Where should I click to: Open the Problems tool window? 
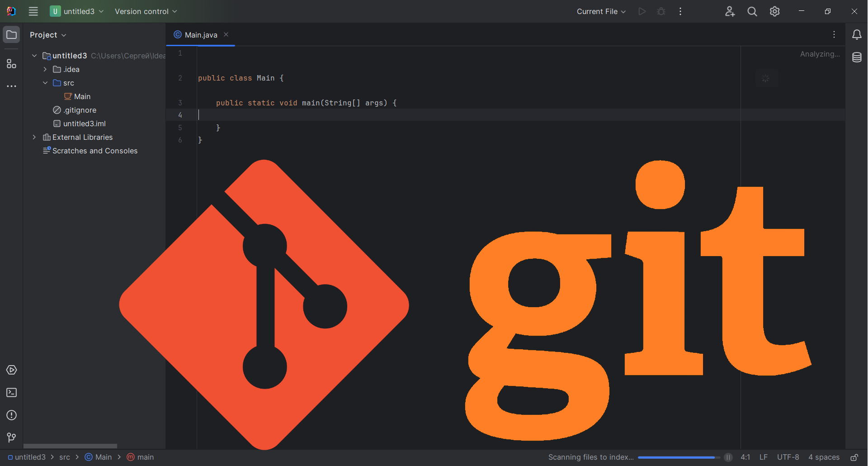pos(11,415)
